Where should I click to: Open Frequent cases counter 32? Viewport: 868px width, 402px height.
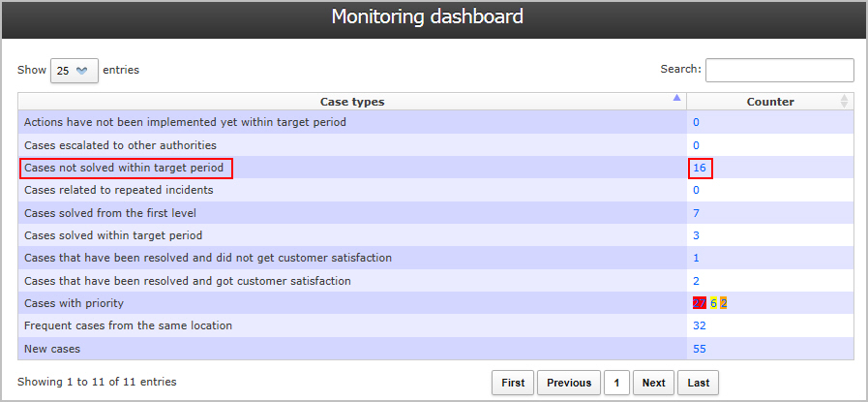[x=700, y=325]
